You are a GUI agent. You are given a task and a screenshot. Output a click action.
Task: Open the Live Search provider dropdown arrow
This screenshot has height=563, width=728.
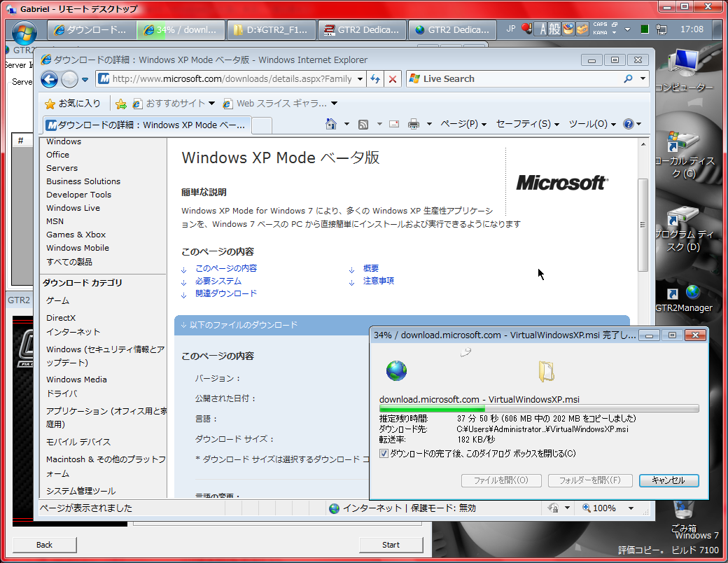point(643,78)
